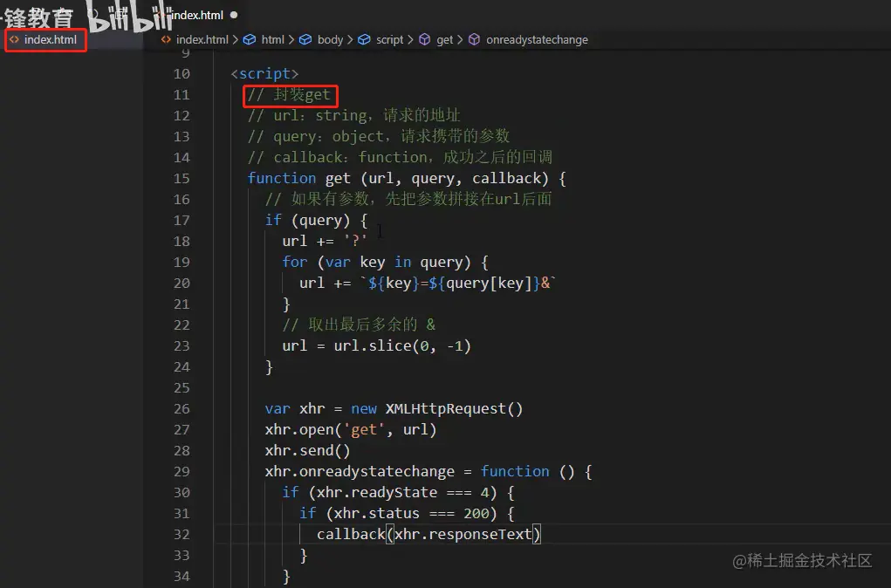Open the body breadcrumb segment
The height and width of the screenshot is (588, 891).
pos(330,40)
